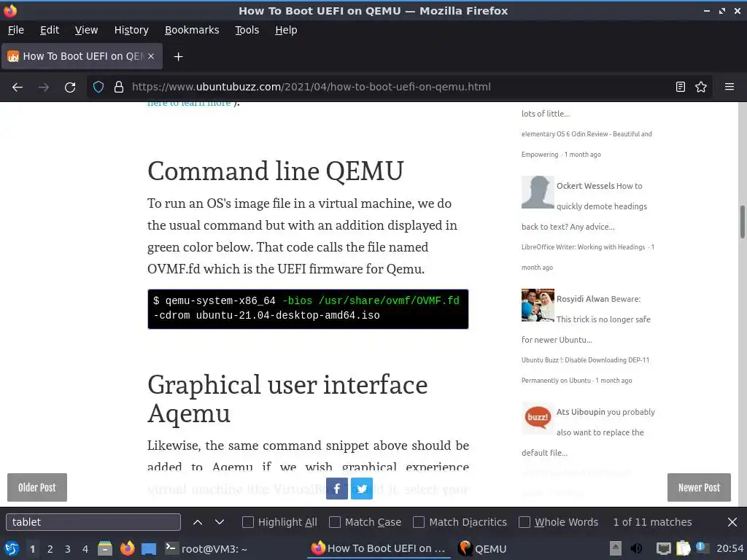
Task: Click the taskbar clock showing 20:54
Action: (x=729, y=548)
